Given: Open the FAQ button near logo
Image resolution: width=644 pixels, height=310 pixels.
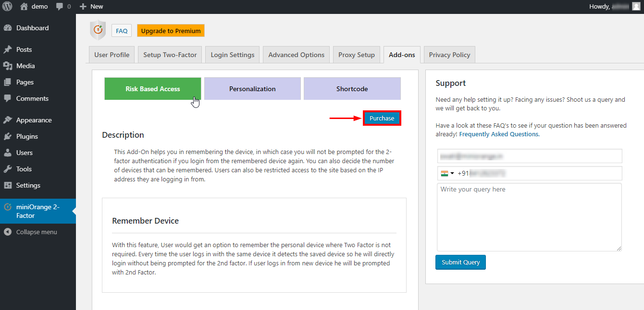Looking at the screenshot, I should click(122, 31).
